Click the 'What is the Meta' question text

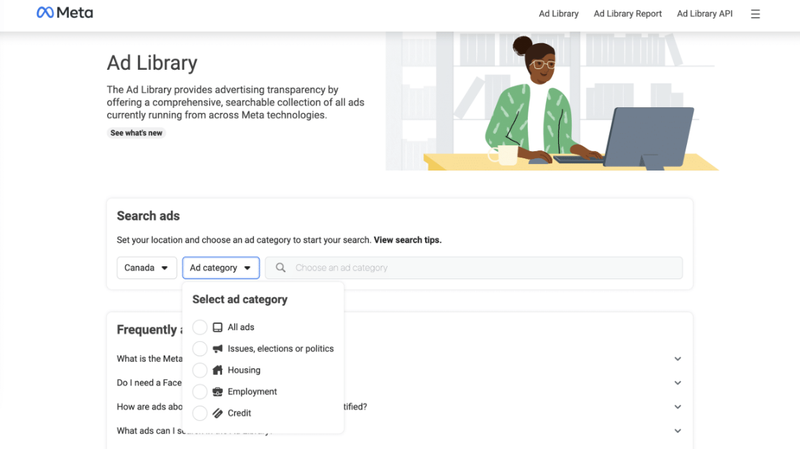tap(149, 359)
